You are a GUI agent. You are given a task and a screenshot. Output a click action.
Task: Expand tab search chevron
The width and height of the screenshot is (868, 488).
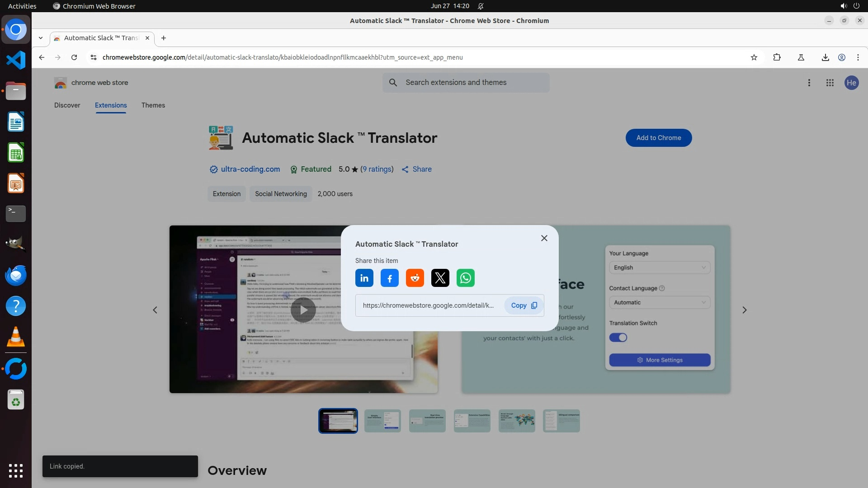point(41,38)
